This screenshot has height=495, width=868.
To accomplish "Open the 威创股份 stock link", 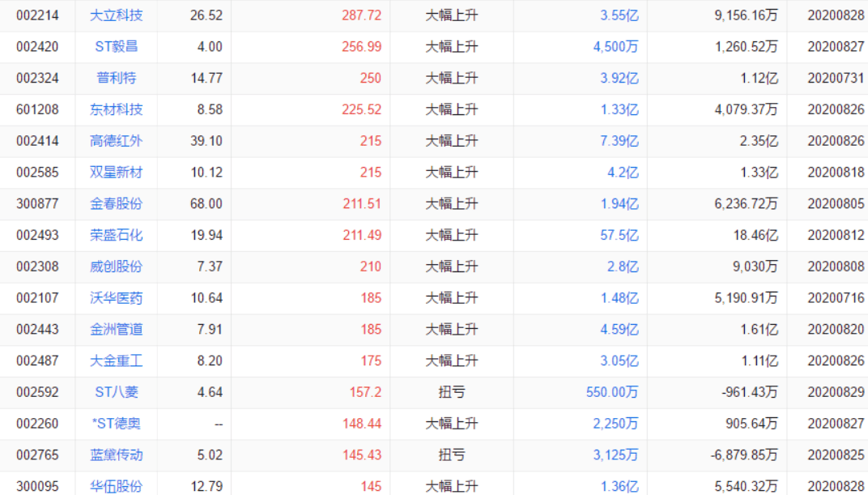I will click(117, 267).
